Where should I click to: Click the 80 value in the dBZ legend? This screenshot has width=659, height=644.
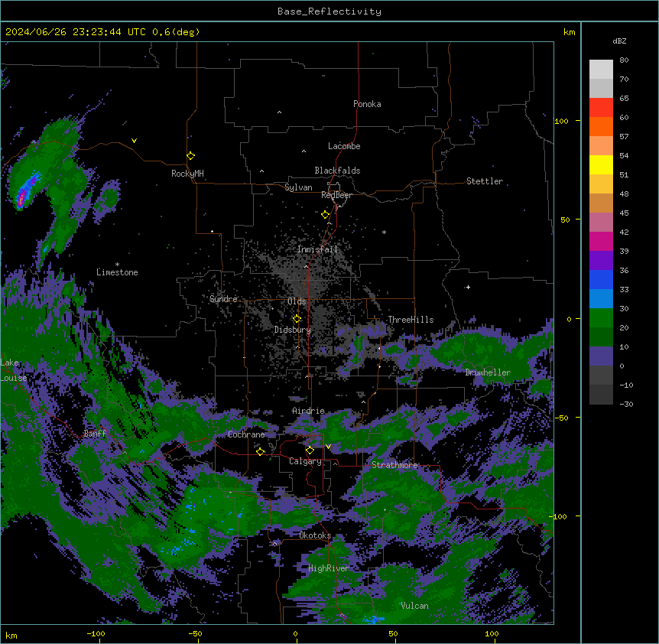[x=624, y=60]
